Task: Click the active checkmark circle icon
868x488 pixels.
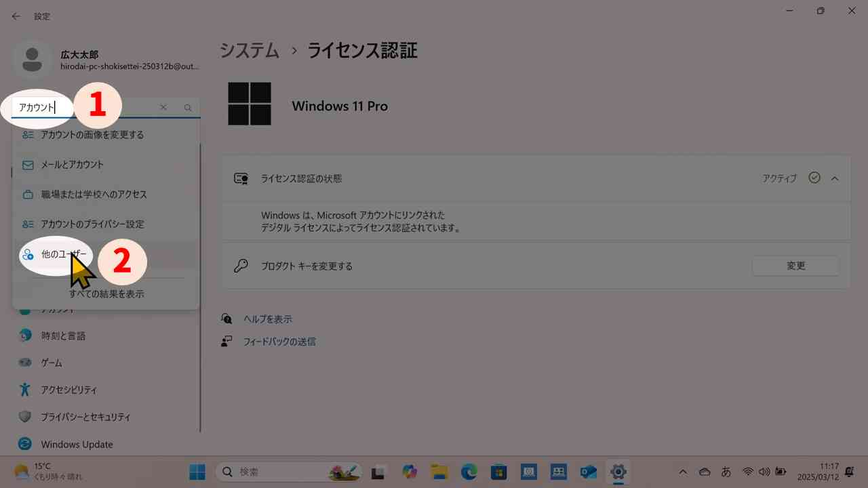Action: (x=814, y=178)
